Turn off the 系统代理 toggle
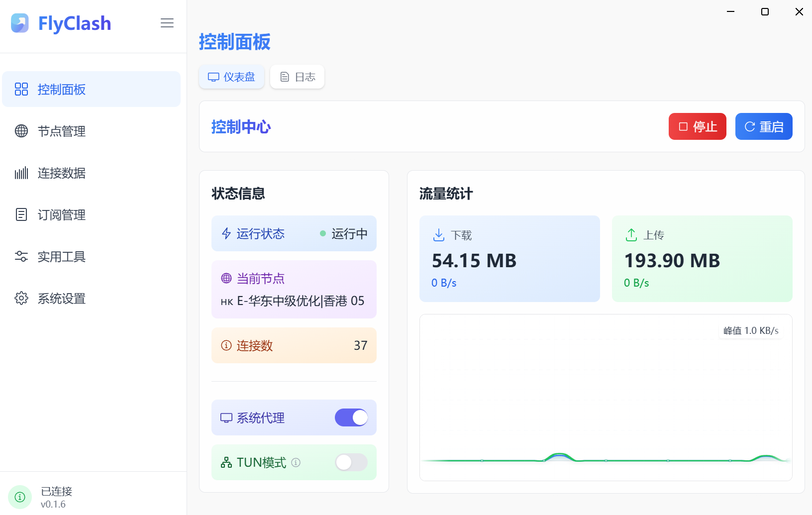The height and width of the screenshot is (515, 812). tap(351, 417)
